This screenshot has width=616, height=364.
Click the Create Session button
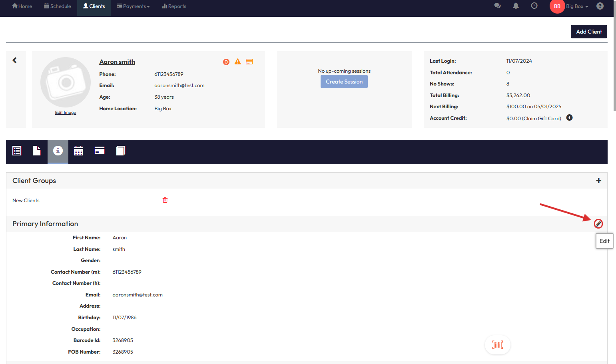click(x=344, y=82)
